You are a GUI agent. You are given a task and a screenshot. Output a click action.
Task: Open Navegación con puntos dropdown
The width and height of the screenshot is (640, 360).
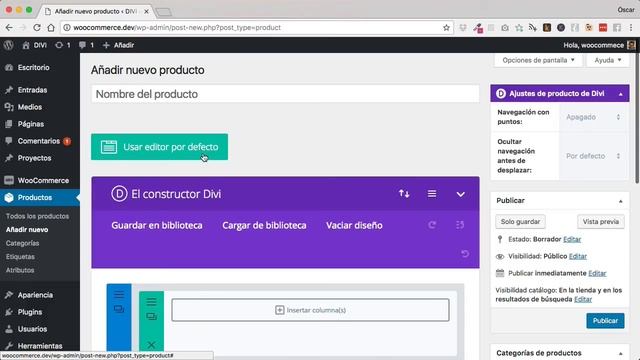[x=593, y=117]
